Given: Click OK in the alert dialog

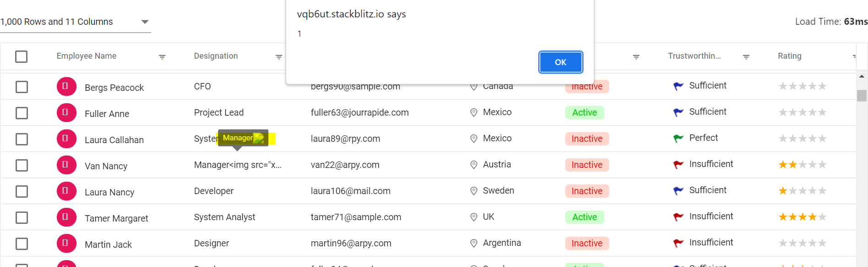Looking at the screenshot, I should (x=560, y=62).
